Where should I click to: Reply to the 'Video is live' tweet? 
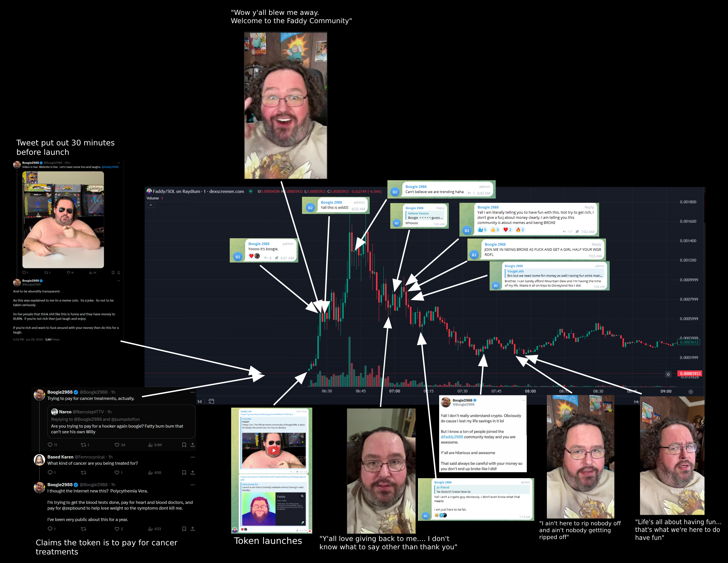[x=24, y=273]
